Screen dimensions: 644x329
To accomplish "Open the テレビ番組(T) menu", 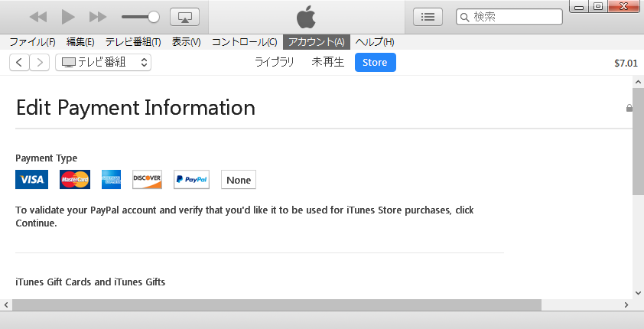I will 133,42.
